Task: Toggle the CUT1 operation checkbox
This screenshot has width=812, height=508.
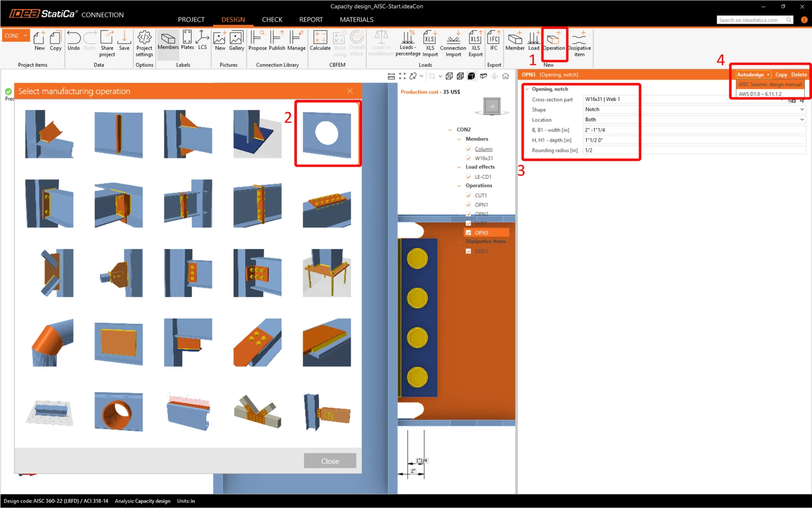Action: pos(468,196)
